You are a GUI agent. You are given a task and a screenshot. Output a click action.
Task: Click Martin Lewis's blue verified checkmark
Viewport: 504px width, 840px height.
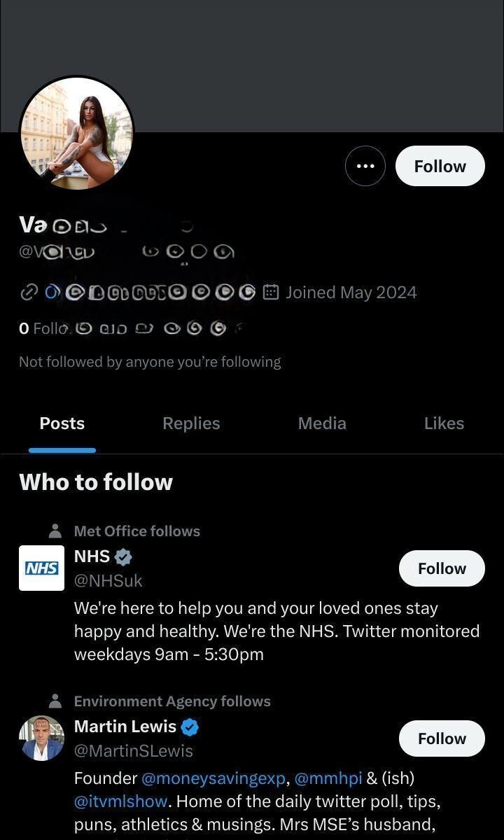tap(190, 727)
